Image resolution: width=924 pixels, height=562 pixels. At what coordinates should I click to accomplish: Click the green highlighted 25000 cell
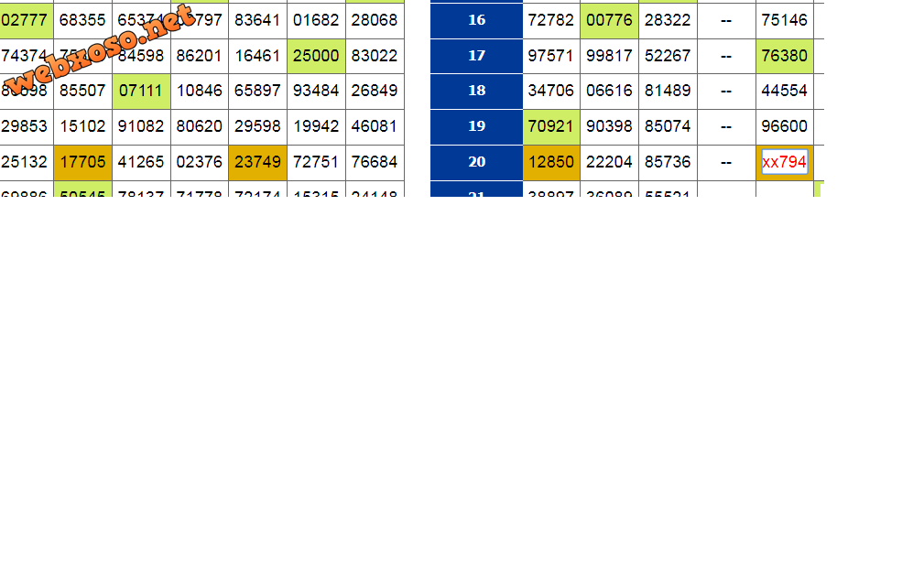click(x=316, y=57)
